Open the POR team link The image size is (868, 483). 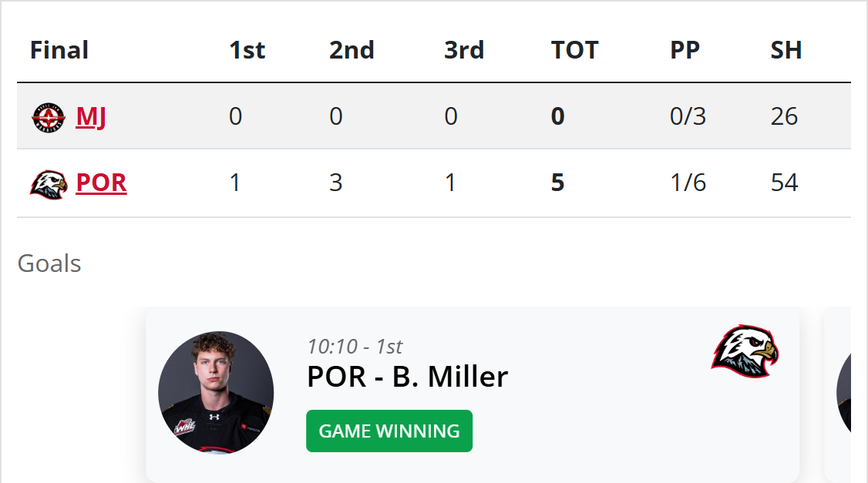[101, 183]
